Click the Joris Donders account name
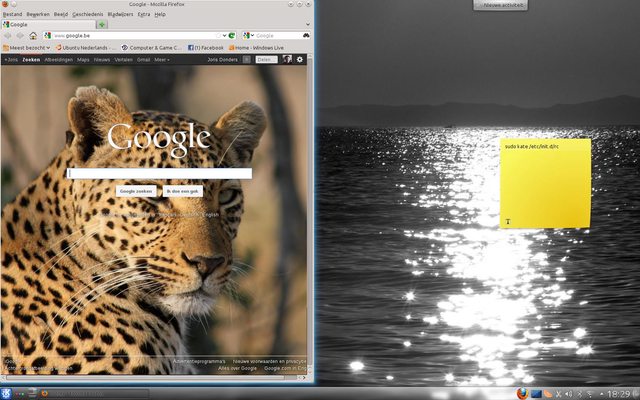The image size is (640, 400). (x=222, y=60)
